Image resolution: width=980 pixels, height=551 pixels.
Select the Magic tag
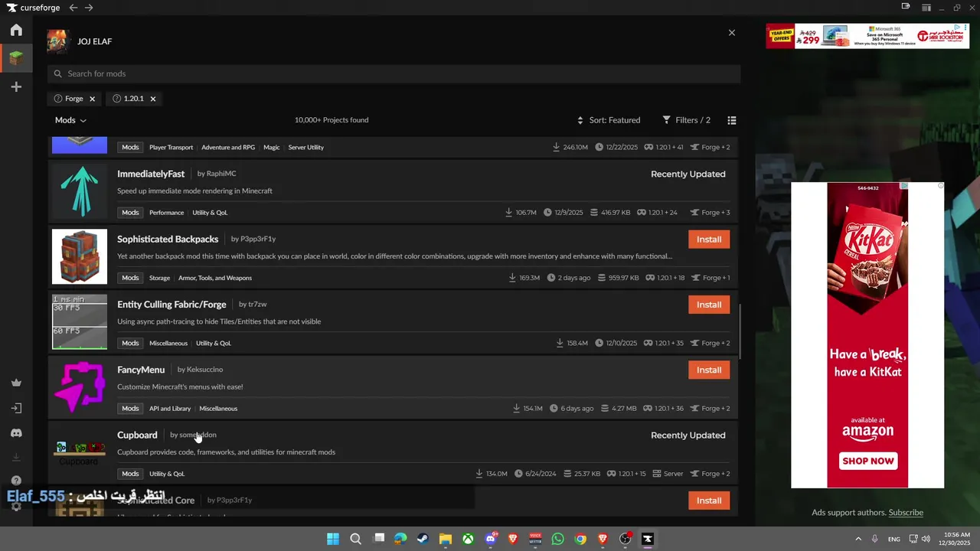click(x=272, y=147)
